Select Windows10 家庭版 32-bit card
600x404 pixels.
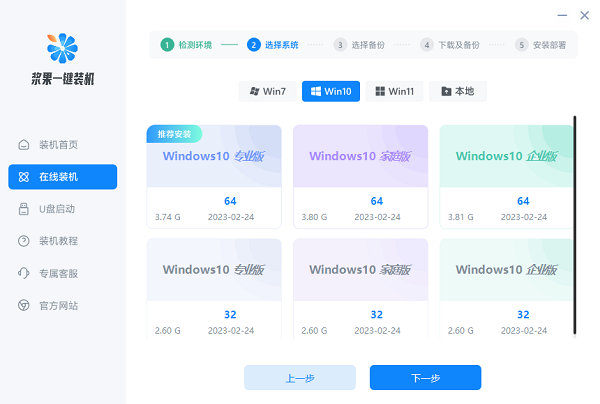(360, 288)
